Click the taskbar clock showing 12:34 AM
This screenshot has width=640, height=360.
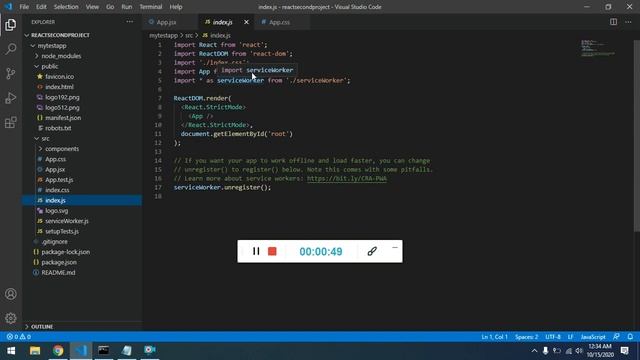click(600, 351)
